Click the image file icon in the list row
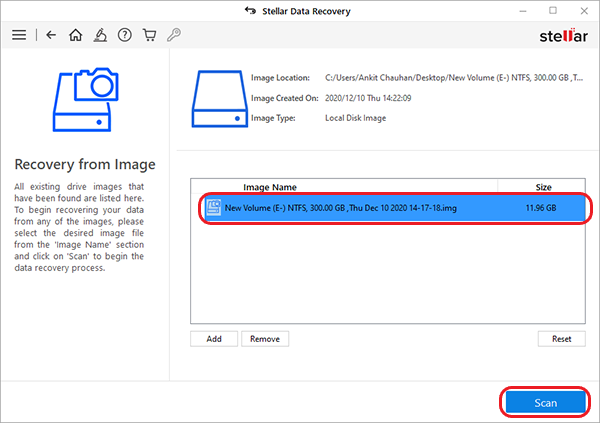This screenshot has width=600, height=423. 213,208
